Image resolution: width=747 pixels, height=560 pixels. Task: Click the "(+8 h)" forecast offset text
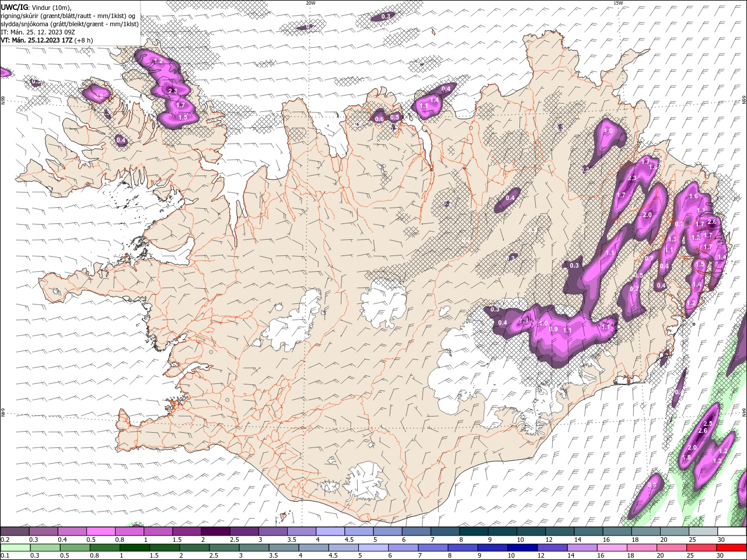84,40
